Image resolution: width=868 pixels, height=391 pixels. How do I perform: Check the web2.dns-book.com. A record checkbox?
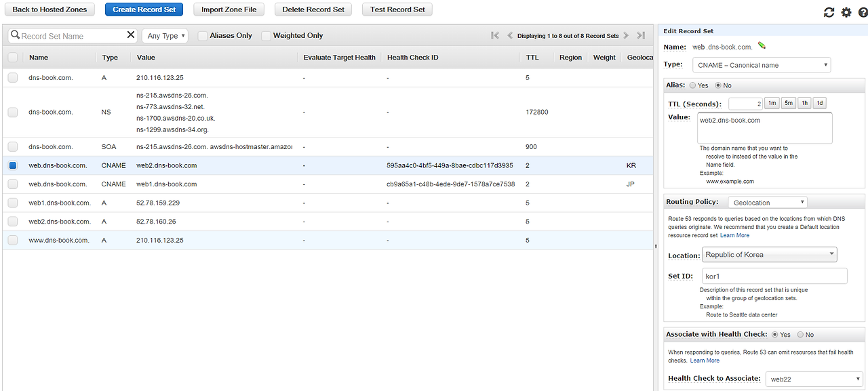13,222
